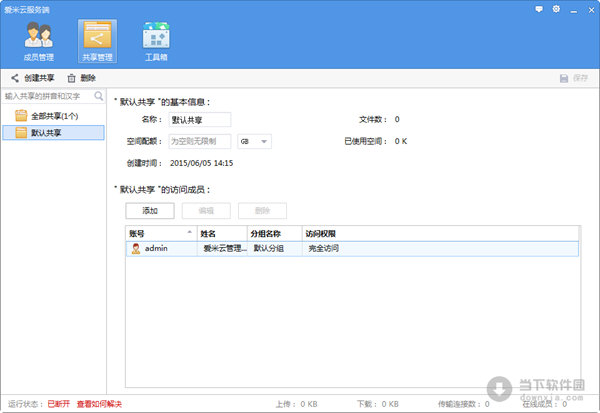
Task: Click the search magnifier icon in sidebar
Action: pyautogui.click(x=99, y=97)
